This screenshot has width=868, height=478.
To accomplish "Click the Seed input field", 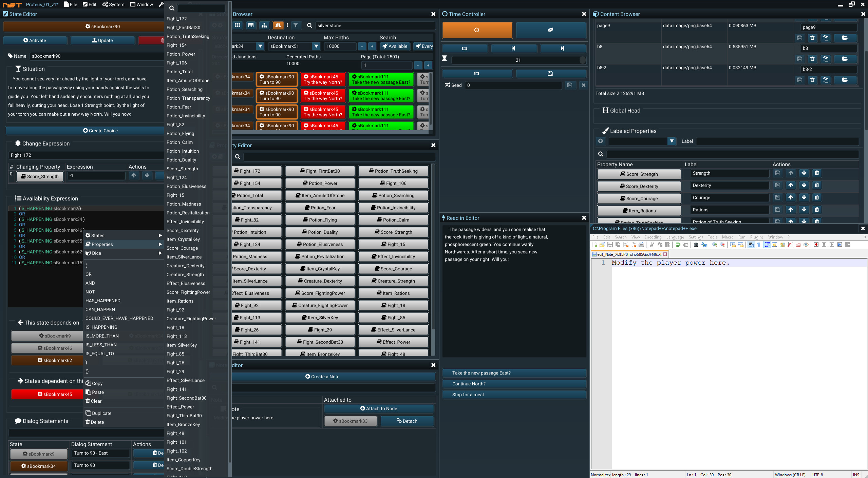I will (512, 85).
